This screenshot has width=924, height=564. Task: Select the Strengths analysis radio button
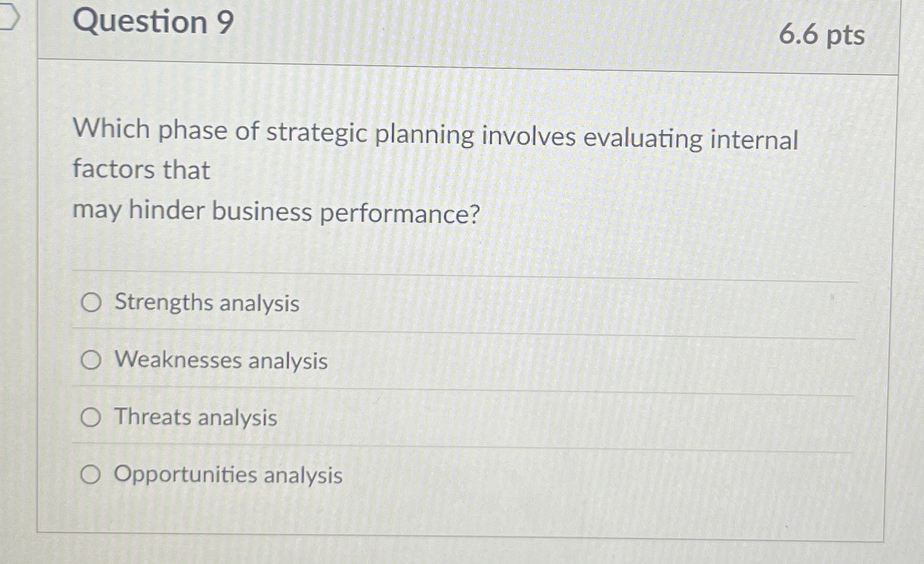pyautogui.click(x=91, y=303)
